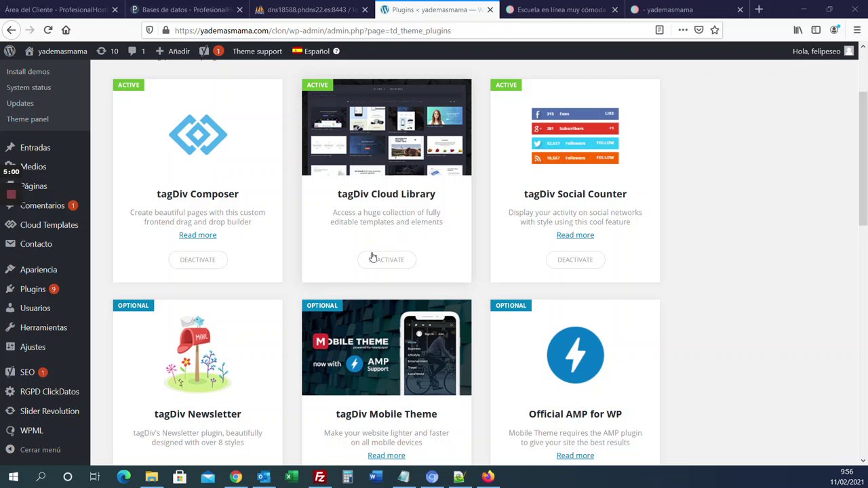Click the Plugins plug icon in sidebar

tap(9, 289)
